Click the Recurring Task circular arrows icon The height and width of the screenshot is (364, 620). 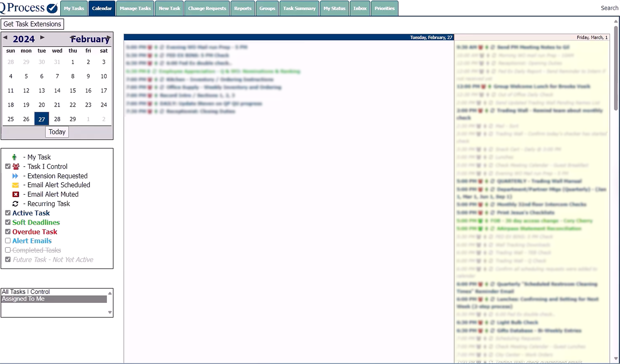coord(15,204)
